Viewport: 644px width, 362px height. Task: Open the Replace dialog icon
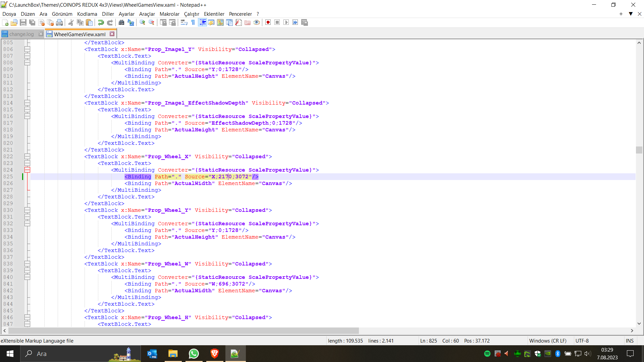pyautogui.click(x=131, y=22)
